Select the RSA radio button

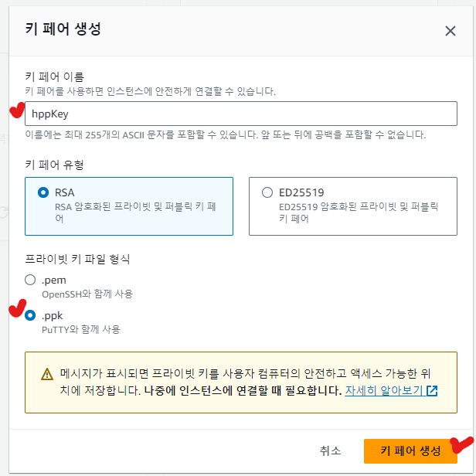[x=43, y=192]
